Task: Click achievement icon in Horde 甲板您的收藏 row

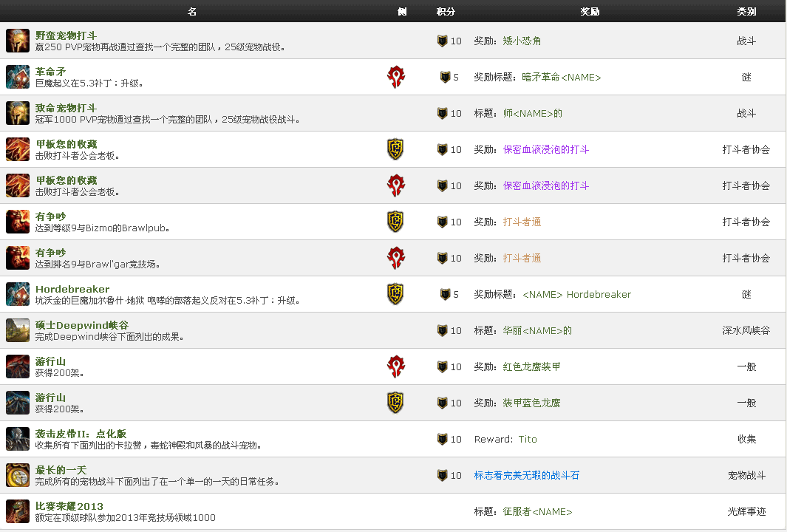Action: pos(18,185)
